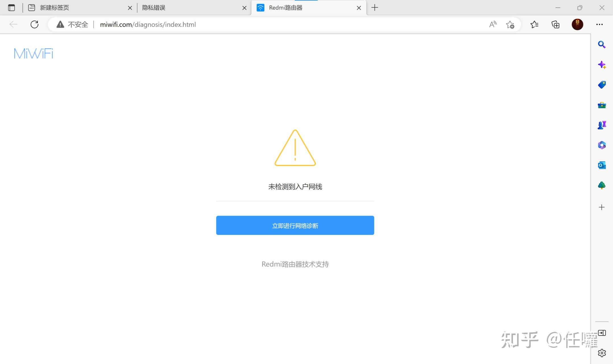
Task: Open the games chess sidebar icon
Action: point(602,125)
